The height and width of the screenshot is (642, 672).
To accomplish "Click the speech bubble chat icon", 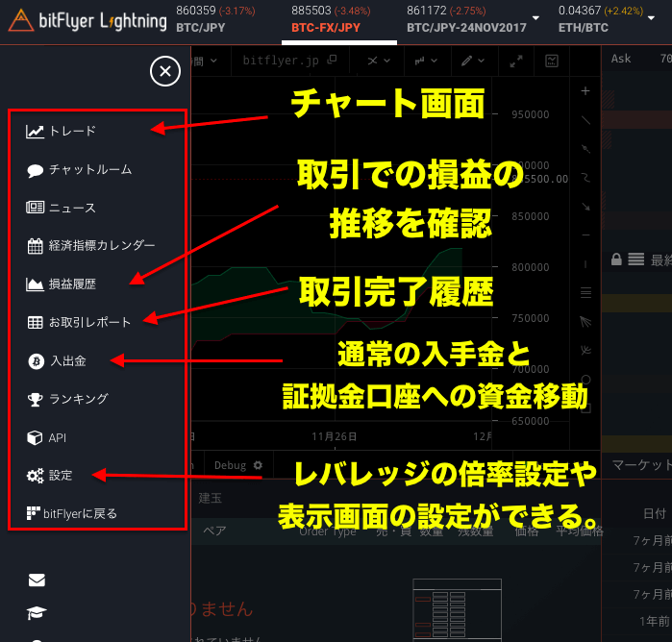I will tap(35, 170).
